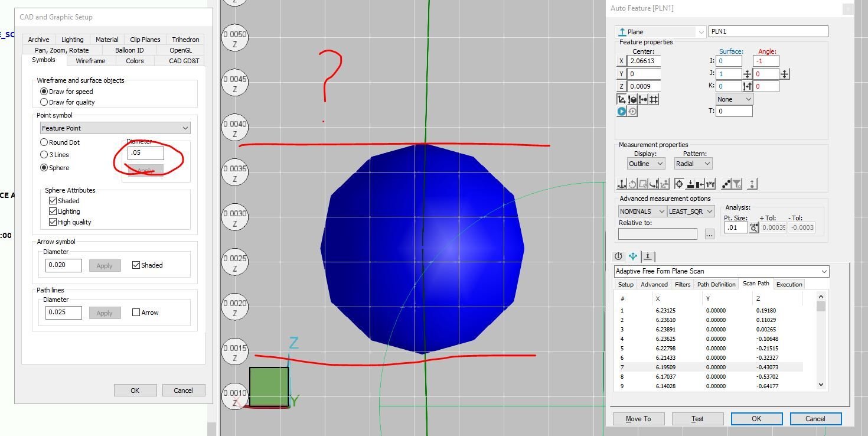Select Draw for quality radio button
This screenshot has height=436, width=868.
(x=44, y=102)
